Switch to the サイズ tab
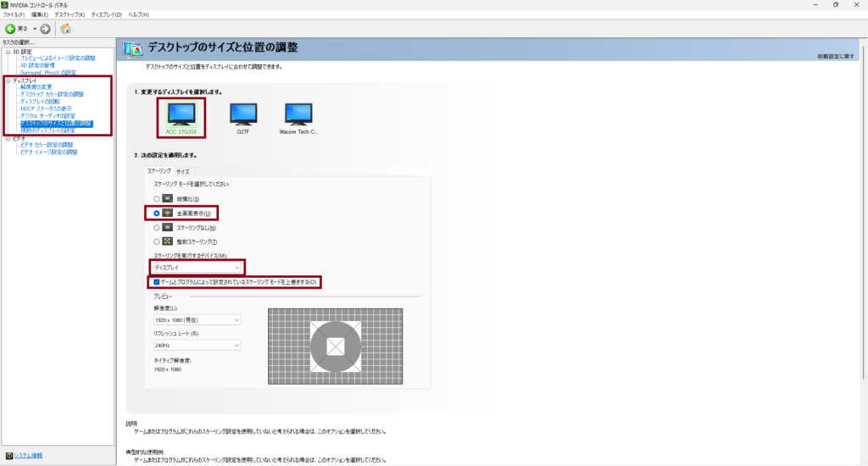This screenshot has height=466, width=868. tap(182, 171)
